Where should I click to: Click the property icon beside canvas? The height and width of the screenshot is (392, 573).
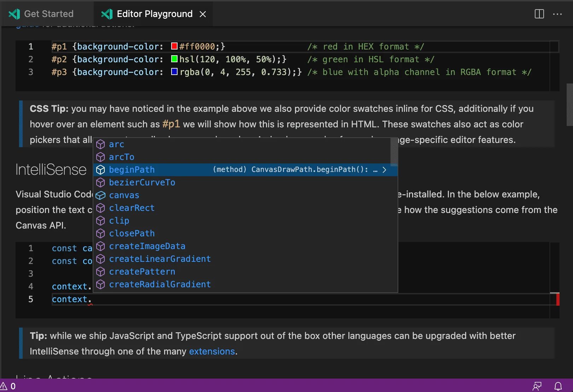[x=100, y=195]
